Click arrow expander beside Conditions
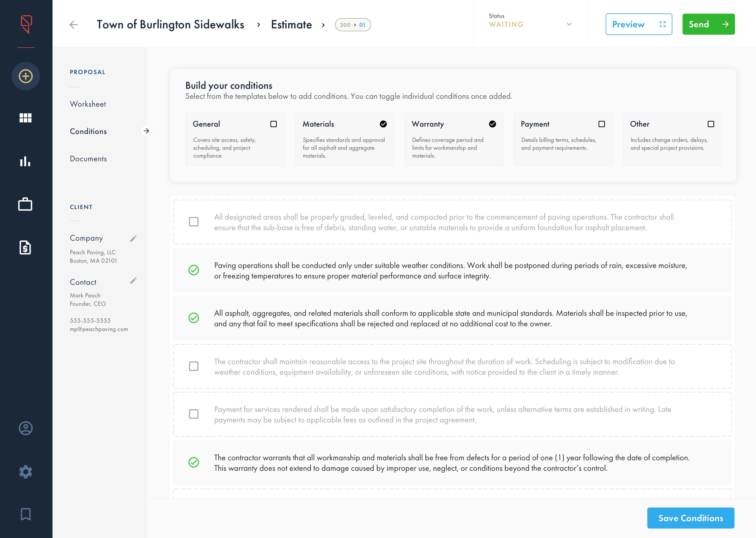Screen dimensions: 756x538 click(x=146, y=131)
